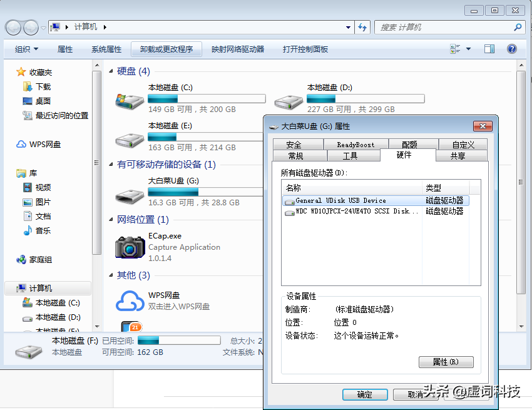This screenshot has width=532, height=410.
Task: Switch to the ReadyBoost tab
Action: [x=356, y=145]
